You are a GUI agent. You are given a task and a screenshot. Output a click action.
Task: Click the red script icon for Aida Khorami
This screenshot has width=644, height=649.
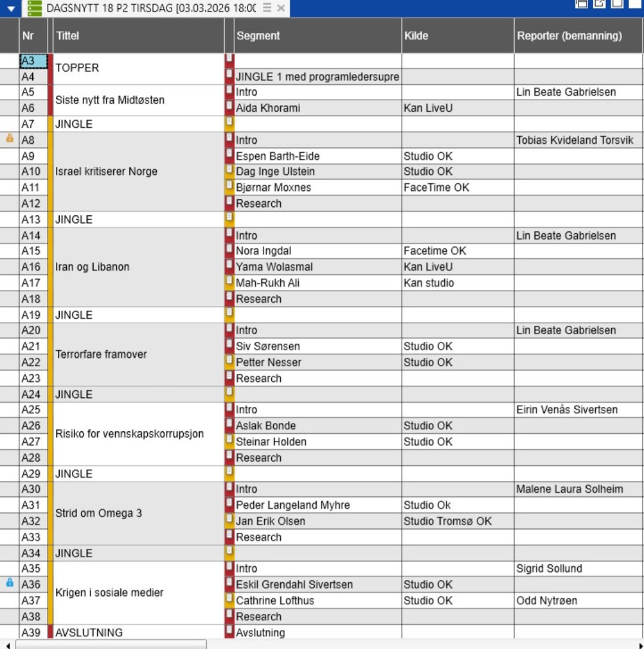(x=229, y=106)
